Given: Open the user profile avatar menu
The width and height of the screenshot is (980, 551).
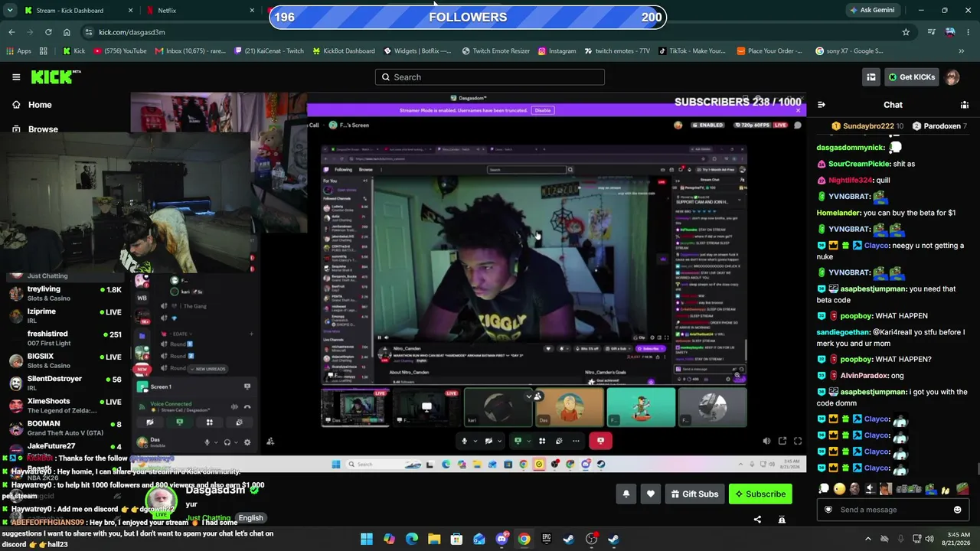Looking at the screenshot, I should pos(952,77).
